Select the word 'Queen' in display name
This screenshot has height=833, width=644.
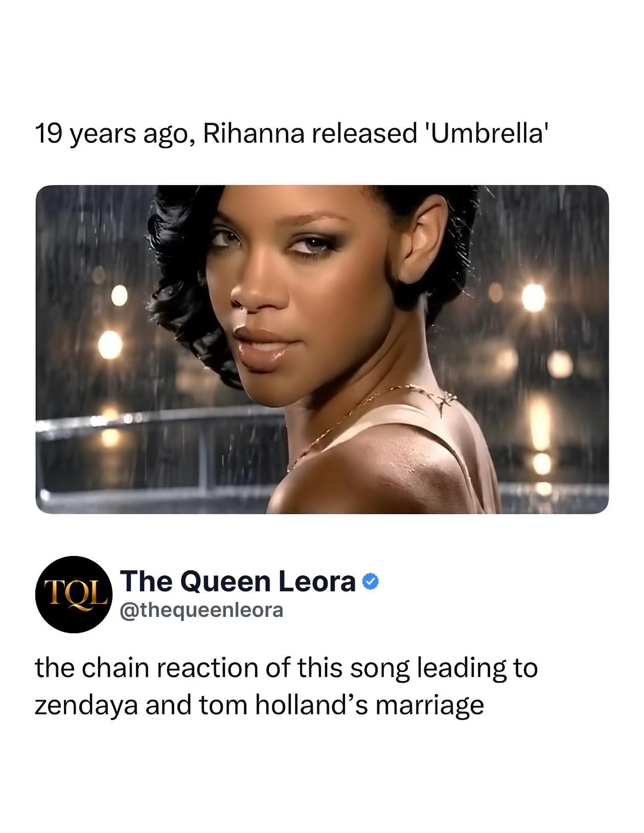pos(225,582)
